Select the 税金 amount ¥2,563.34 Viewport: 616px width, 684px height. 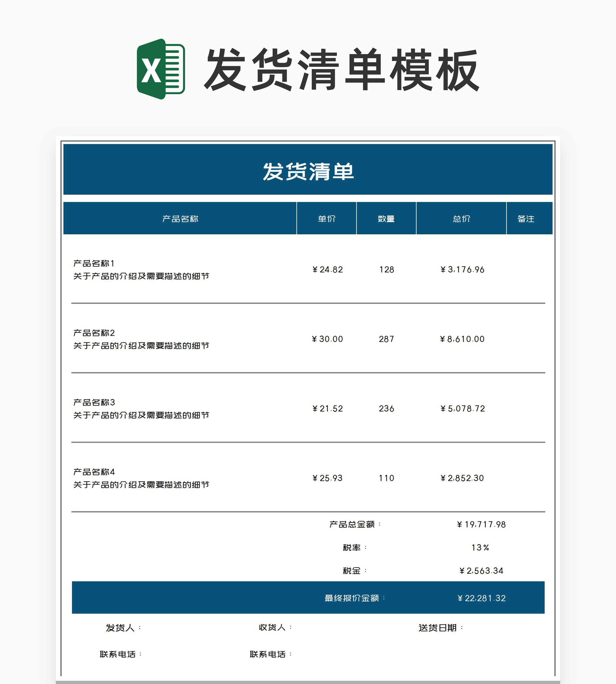pos(481,571)
